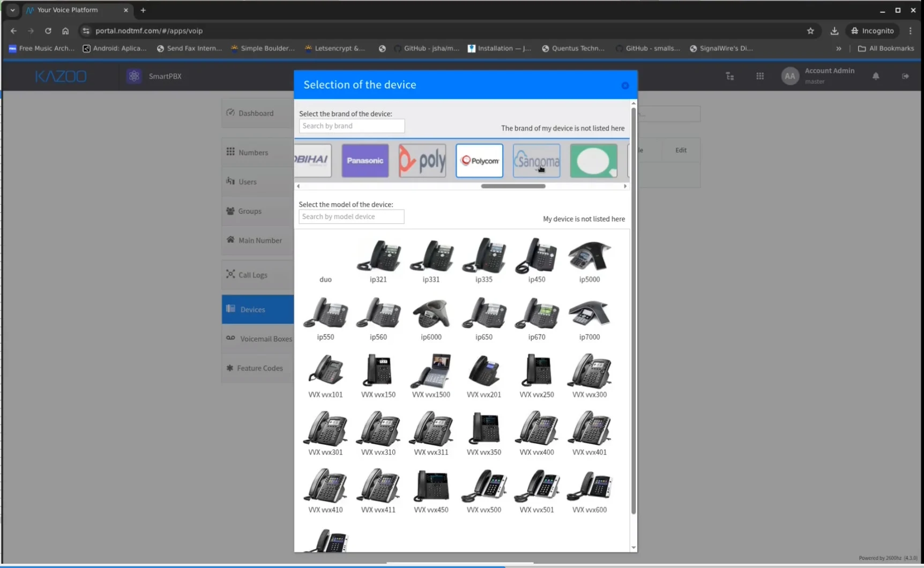This screenshot has height=568, width=924.
Task: Pick the VVX vvx1500 video phone
Action: click(x=431, y=376)
